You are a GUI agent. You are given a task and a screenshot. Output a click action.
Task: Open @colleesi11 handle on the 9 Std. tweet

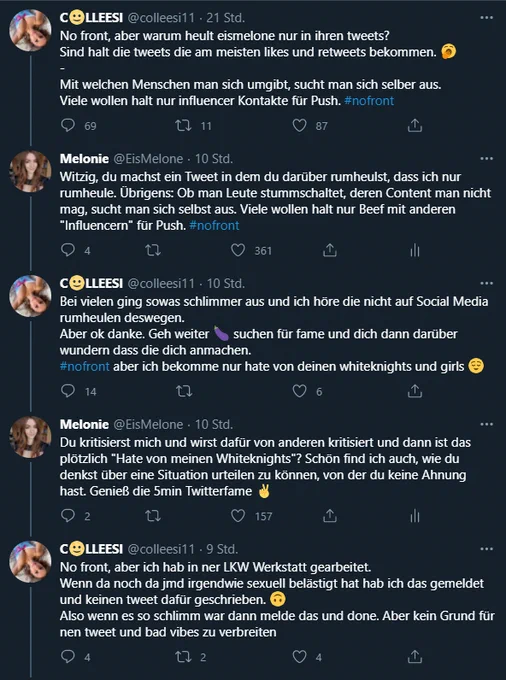click(161, 549)
